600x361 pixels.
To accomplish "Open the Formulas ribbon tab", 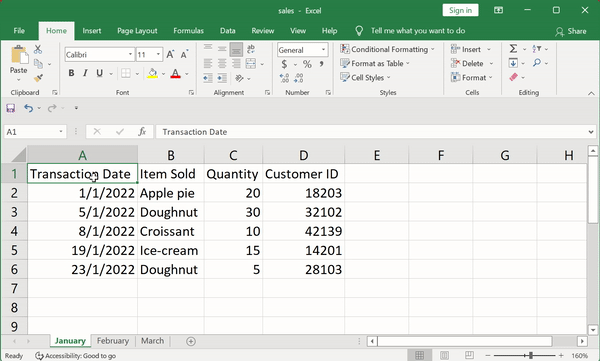I will pyautogui.click(x=188, y=31).
